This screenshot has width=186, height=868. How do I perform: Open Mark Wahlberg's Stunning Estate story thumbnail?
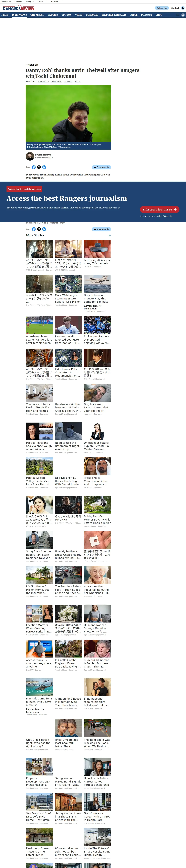[x=68, y=283]
